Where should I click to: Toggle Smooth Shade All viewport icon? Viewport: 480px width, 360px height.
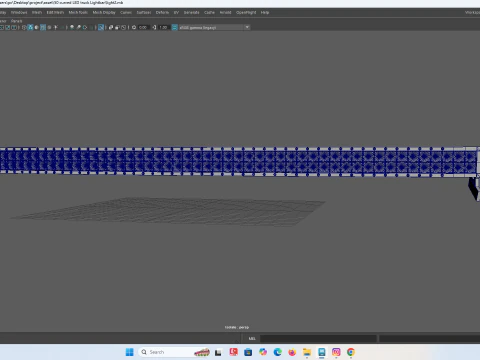point(30,27)
